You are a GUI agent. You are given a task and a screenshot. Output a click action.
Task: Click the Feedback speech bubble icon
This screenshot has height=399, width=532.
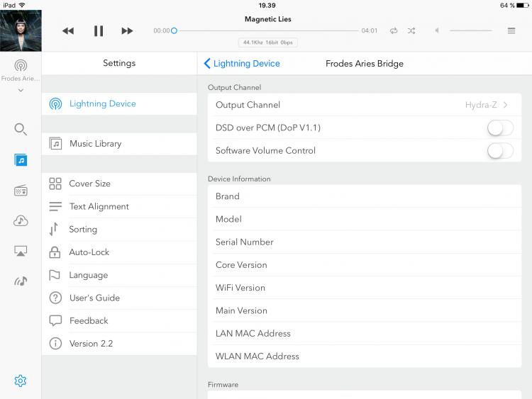tap(55, 321)
